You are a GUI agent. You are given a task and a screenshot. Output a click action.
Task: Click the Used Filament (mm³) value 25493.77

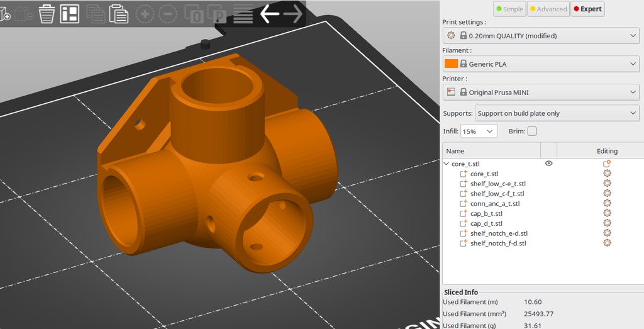[x=538, y=313]
